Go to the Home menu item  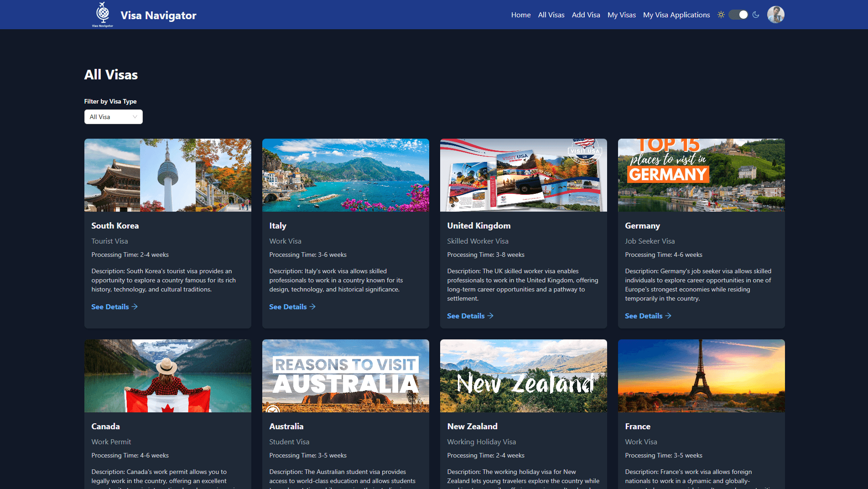pyautogui.click(x=520, y=15)
